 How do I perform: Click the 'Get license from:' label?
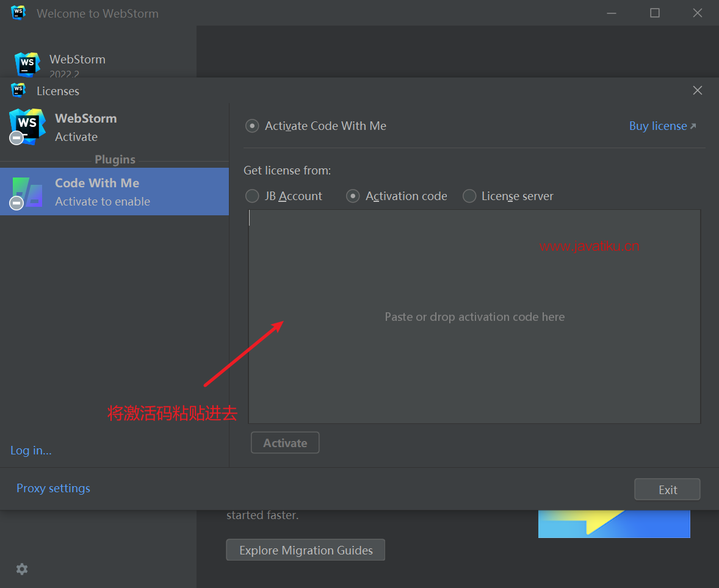[x=287, y=171]
